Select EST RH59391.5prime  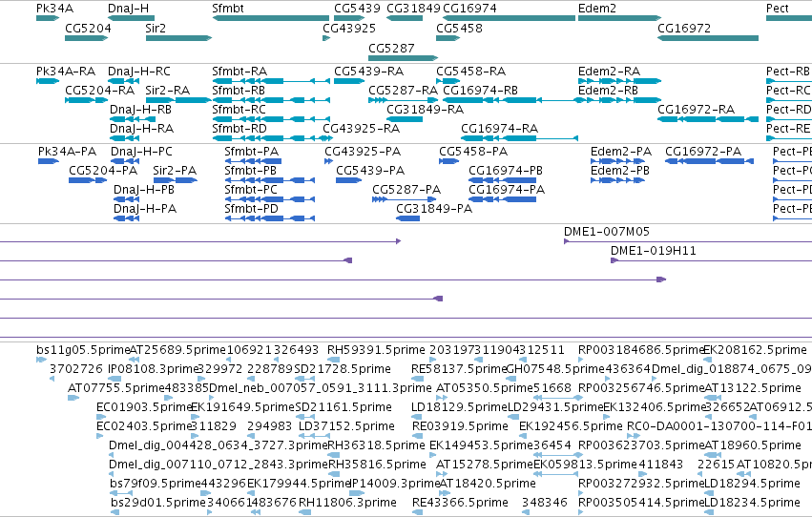(334, 360)
